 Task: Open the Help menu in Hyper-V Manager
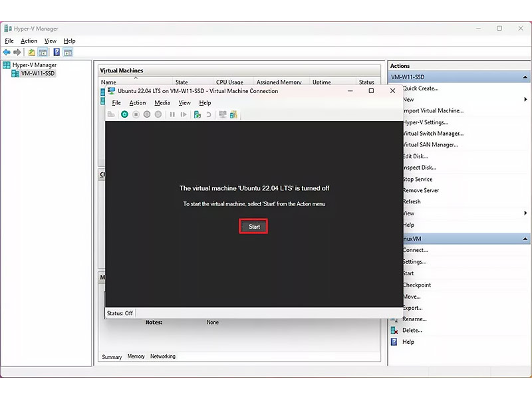tap(70, 41)
